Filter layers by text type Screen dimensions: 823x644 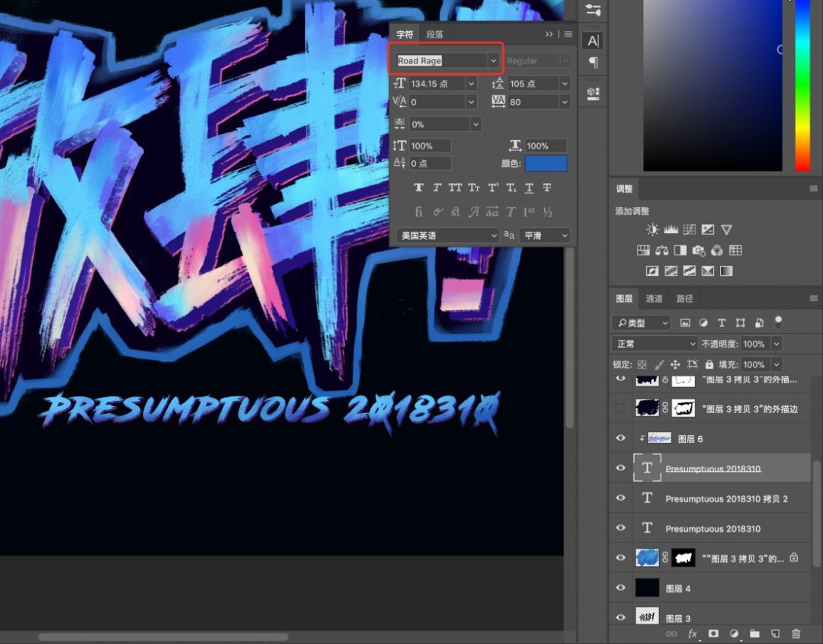coord(722,322)
